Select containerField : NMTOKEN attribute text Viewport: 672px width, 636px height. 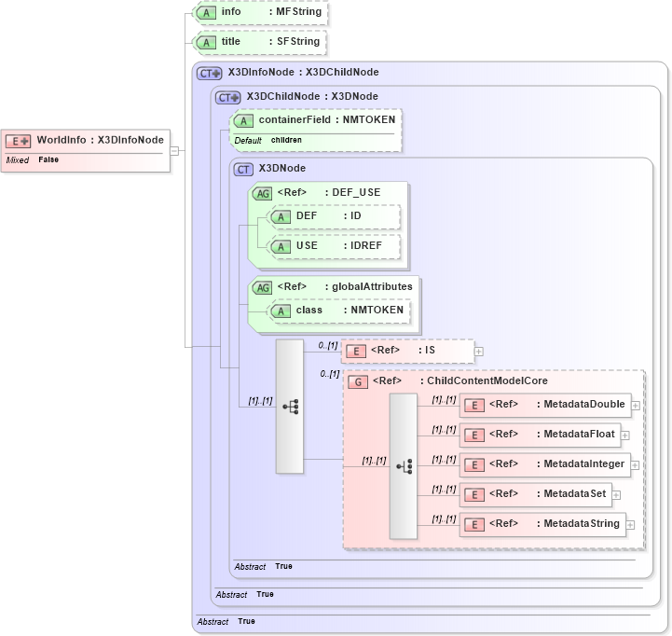pyautogui.click(x=327, y=119)
